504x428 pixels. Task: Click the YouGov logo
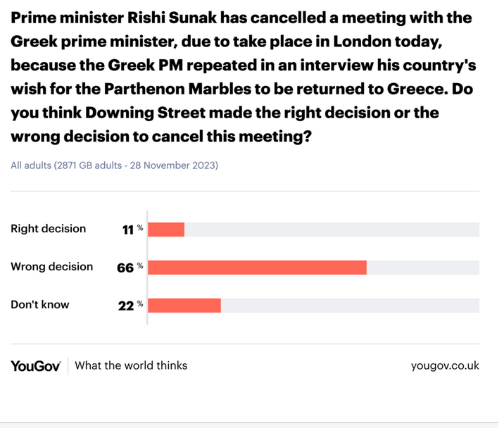[x=35, y=366]
